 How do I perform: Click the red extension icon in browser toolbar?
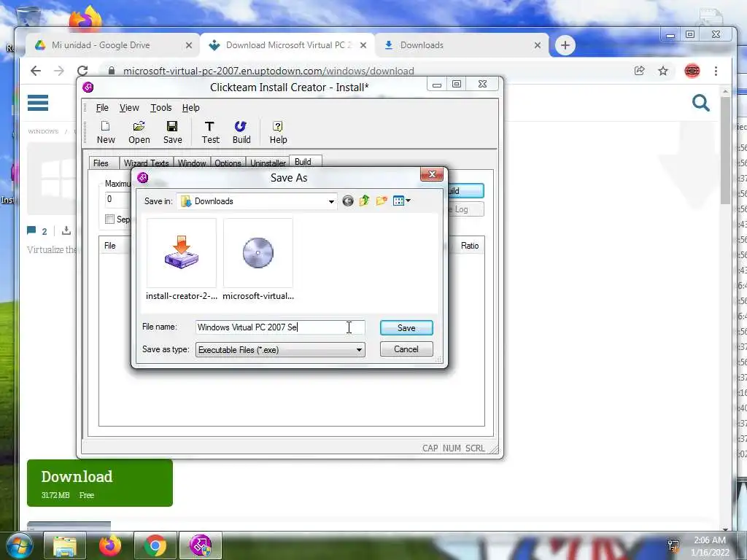point(692,71)
